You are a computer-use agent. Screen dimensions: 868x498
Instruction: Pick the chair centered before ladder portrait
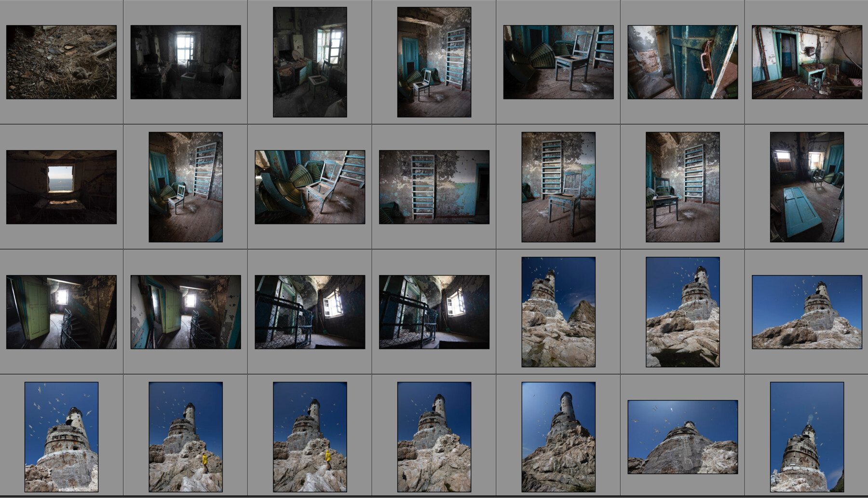(x=558, y=187)
